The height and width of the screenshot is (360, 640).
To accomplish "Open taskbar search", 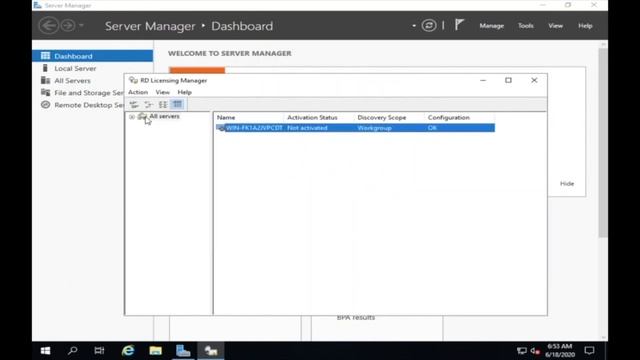I will point(73,351).
